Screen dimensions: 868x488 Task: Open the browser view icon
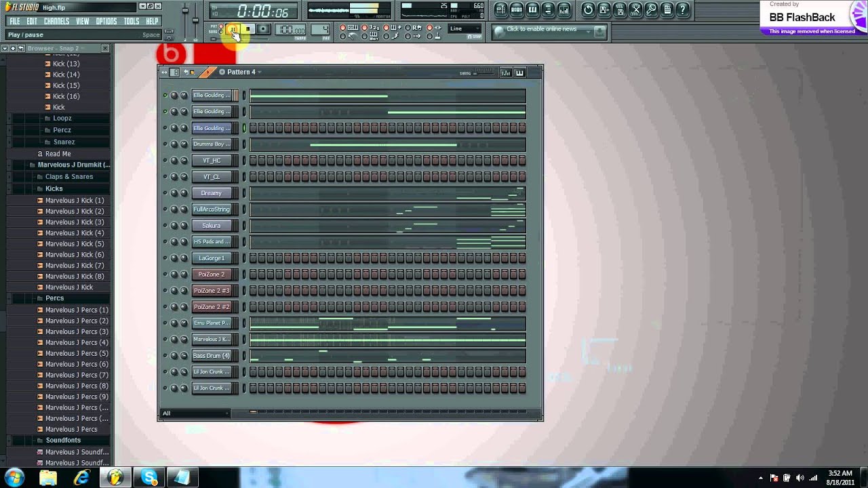point(548,9)
